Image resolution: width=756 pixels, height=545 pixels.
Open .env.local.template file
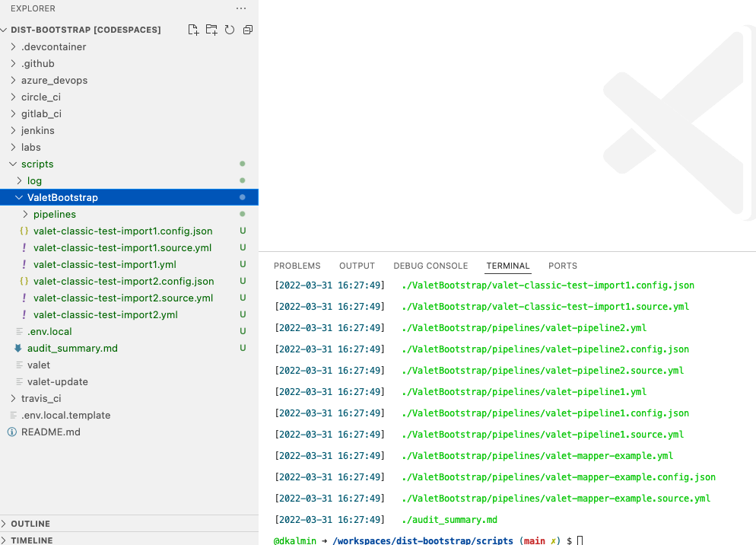tap(65, 415)
